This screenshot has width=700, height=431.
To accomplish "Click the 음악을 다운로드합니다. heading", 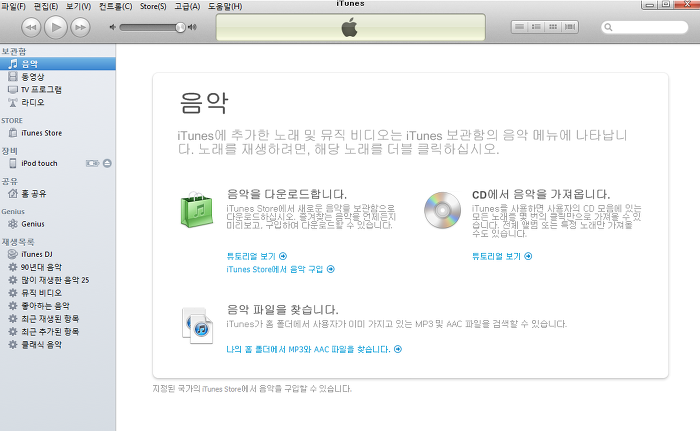I will [287, 194].
